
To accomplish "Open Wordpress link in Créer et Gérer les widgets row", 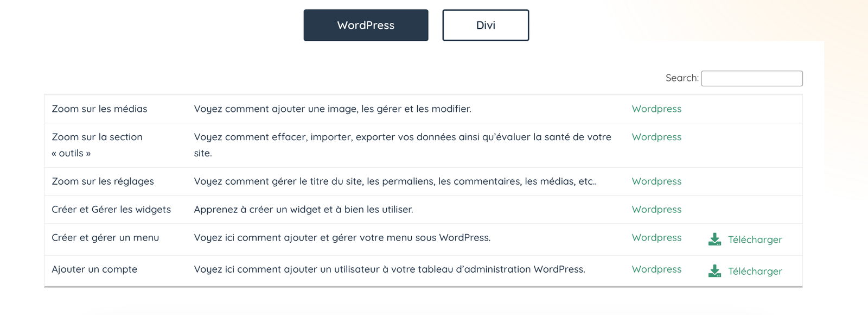I will (656, 210).
